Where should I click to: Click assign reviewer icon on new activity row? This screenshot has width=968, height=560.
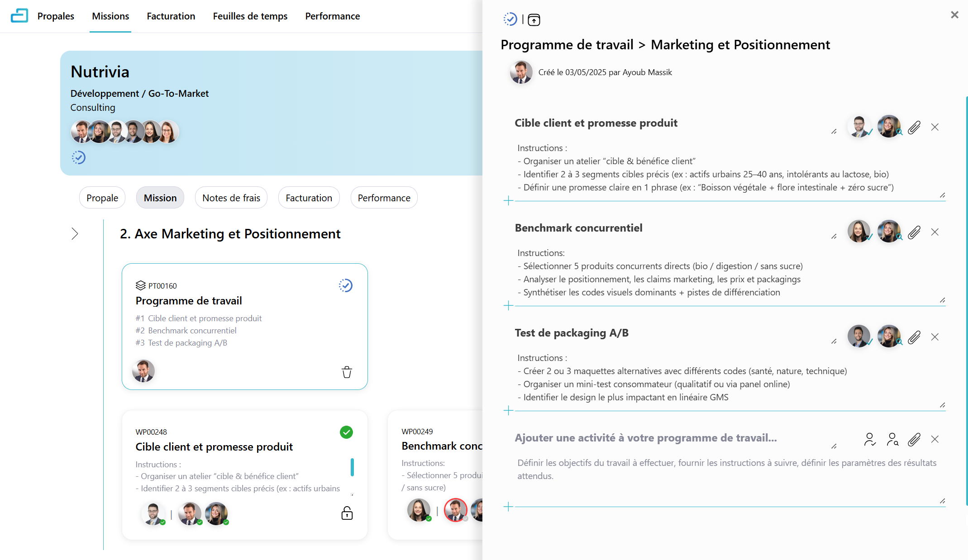892,439
